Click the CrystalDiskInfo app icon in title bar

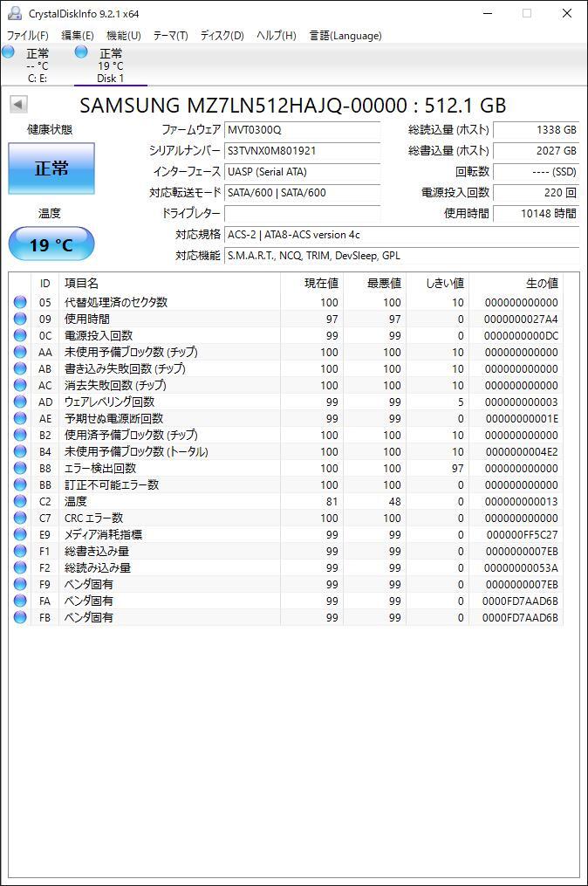(15, 13)
